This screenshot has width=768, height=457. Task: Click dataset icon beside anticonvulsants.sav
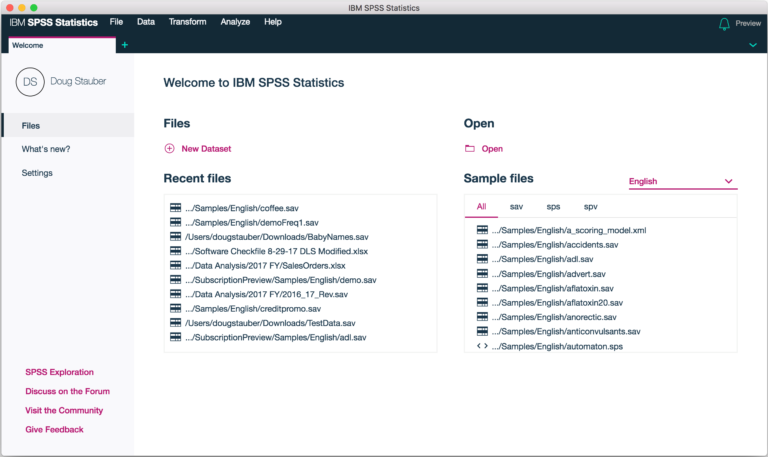[482, 331]
